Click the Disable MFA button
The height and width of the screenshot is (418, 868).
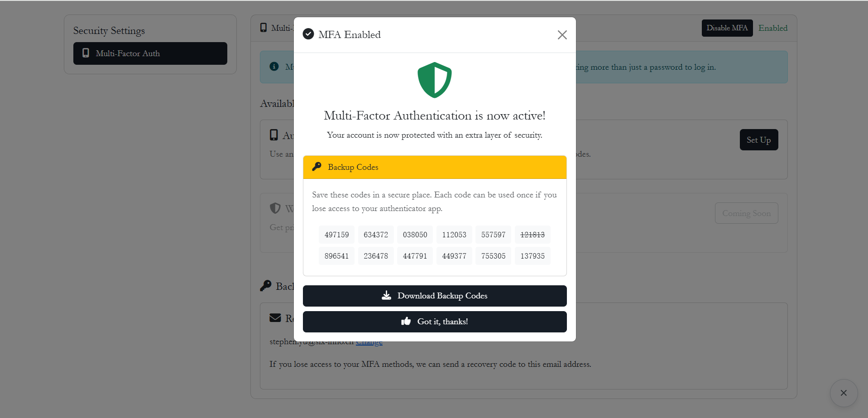pyautogui.click(x=727, y=28)
